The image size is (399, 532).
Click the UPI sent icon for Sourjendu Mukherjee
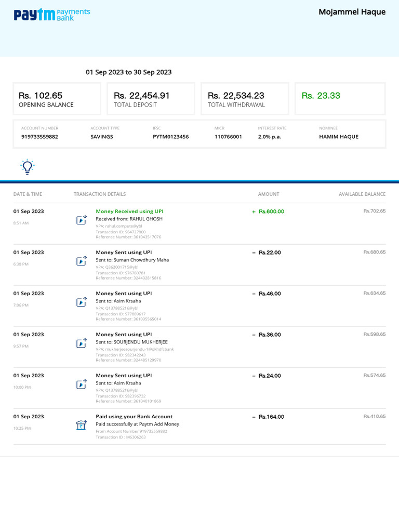coord(82,343)
